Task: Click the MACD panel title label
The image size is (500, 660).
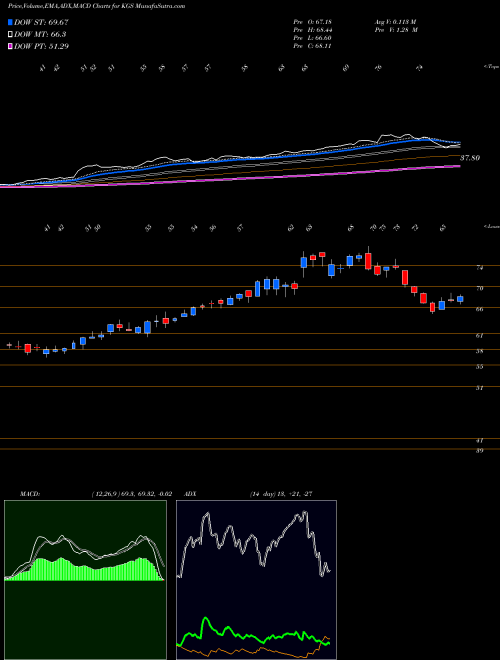Action: coord(30,494)
